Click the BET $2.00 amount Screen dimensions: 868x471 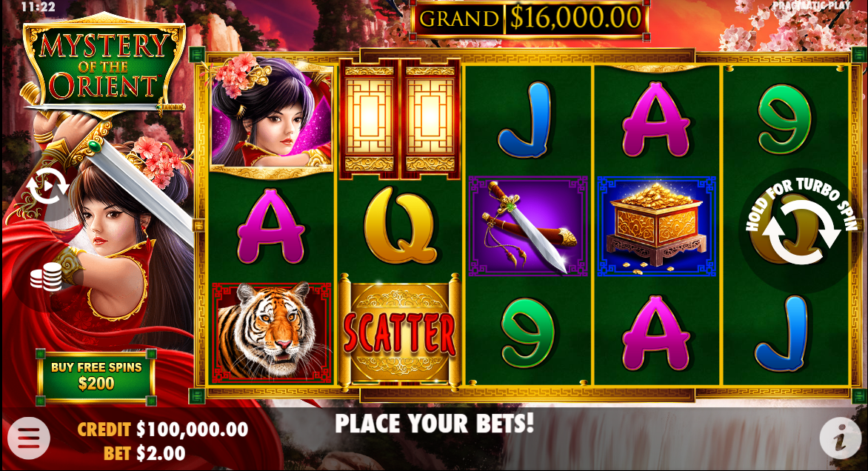[144, 454]
